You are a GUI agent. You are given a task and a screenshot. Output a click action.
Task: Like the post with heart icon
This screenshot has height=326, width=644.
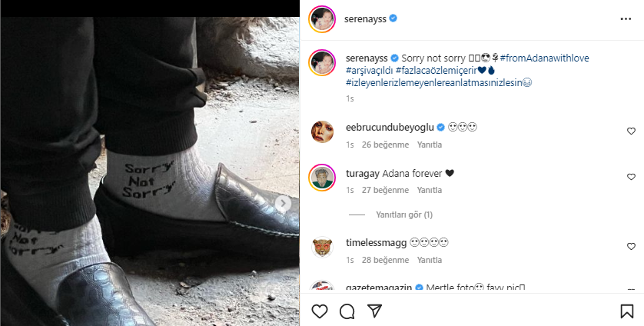click(x=320, y=311)
